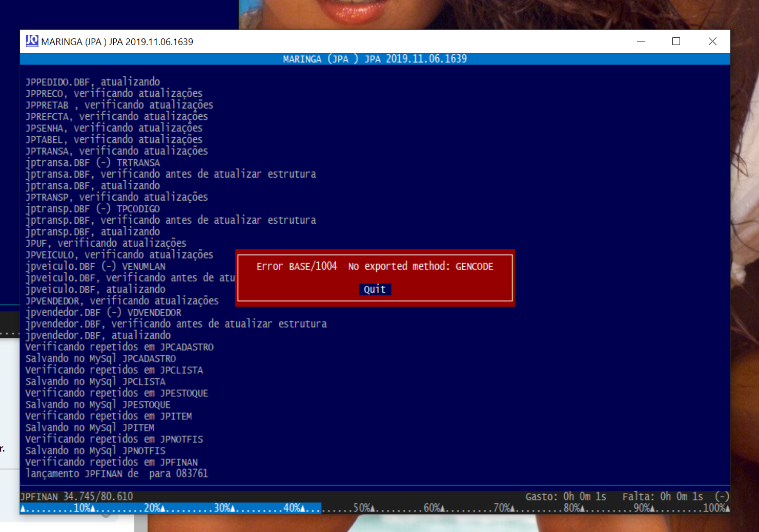Screen dimensions: 759x532
Task: Click the Quit button in the error dialog
Action: [375, 289]
